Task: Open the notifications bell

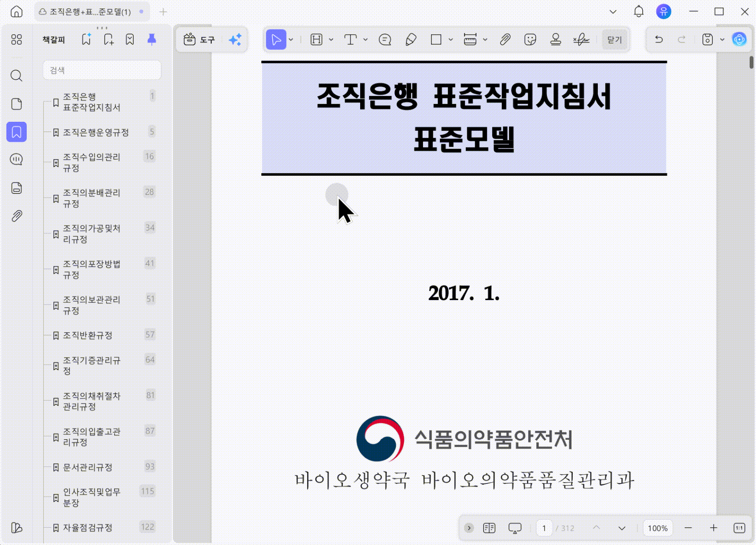Action: pos(639,12)
